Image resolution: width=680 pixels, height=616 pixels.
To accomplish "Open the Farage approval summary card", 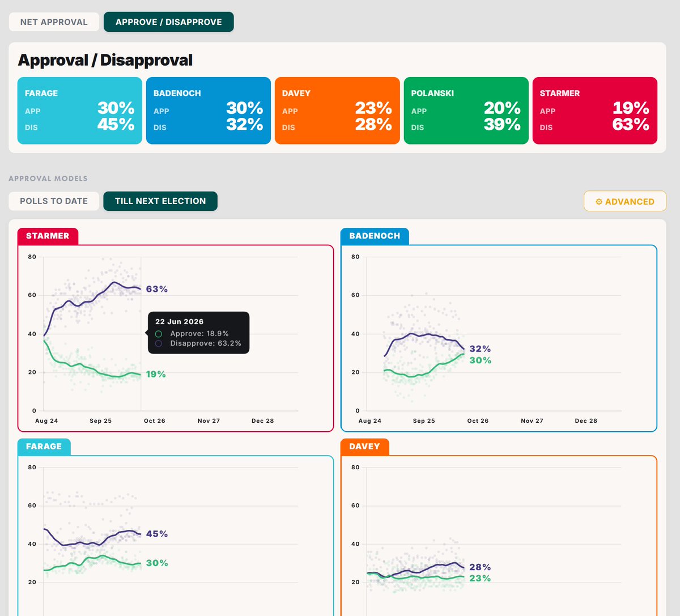I will [x=80, y=111].
